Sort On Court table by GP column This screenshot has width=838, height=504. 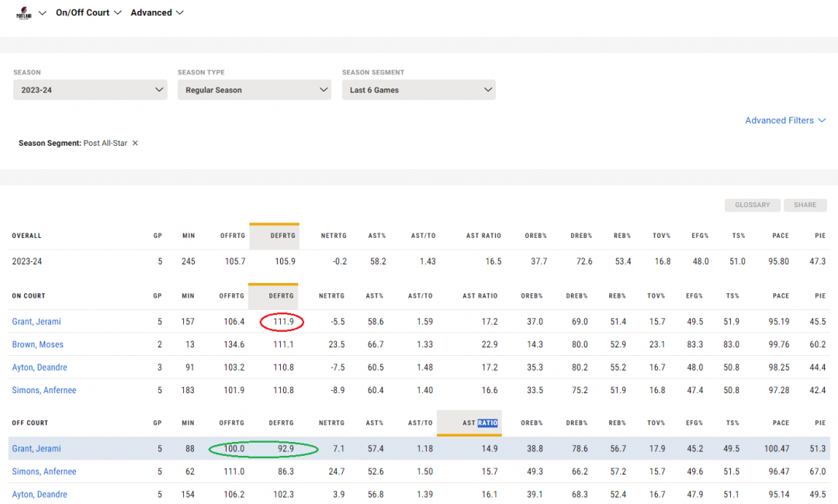(x=157, y=295)
